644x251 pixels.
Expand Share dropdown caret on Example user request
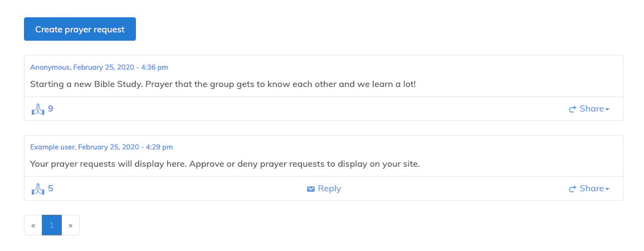[x=607, y=189]
